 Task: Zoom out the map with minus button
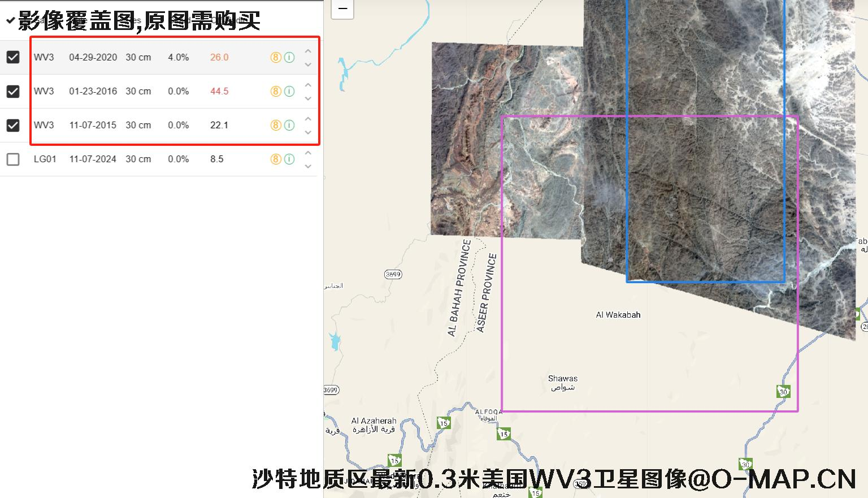(x=342, y=8)
